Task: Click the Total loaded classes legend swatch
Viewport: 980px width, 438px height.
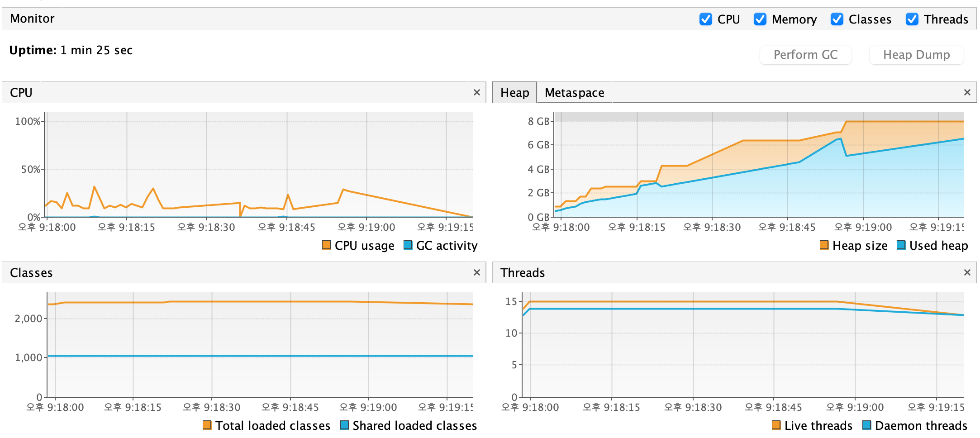Action: pyautogui.click(x=207, y=425)
